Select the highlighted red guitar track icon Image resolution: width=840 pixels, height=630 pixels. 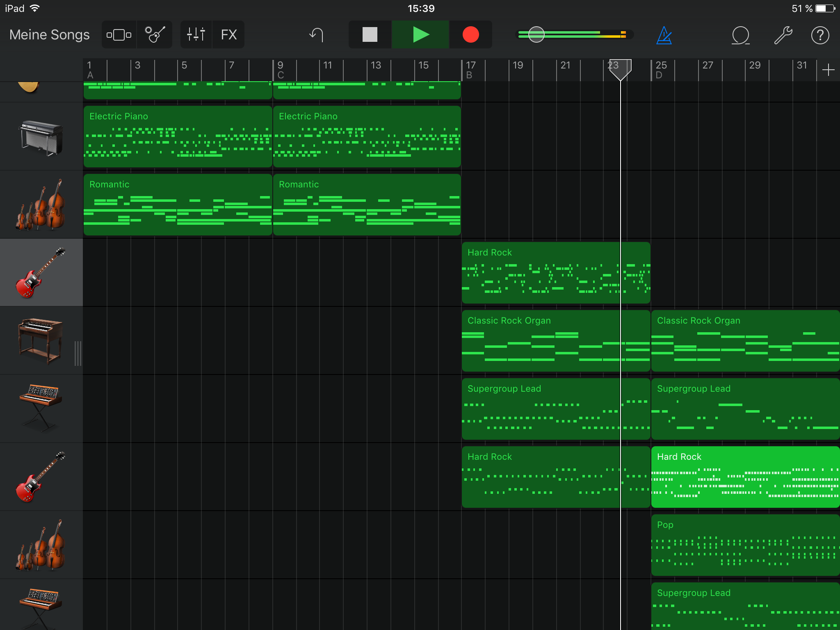coord(41,273)
